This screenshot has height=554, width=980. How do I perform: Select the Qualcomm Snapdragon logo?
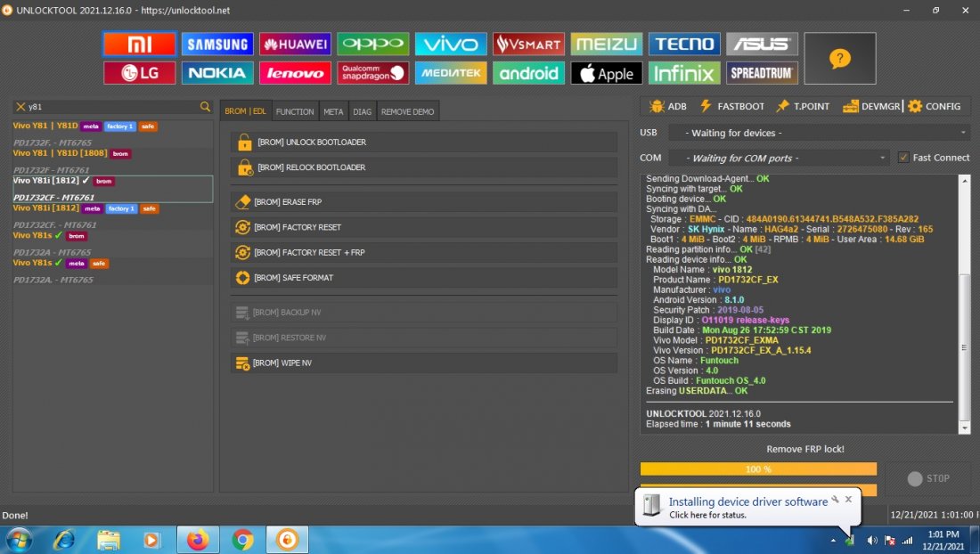tap(373, 73)
